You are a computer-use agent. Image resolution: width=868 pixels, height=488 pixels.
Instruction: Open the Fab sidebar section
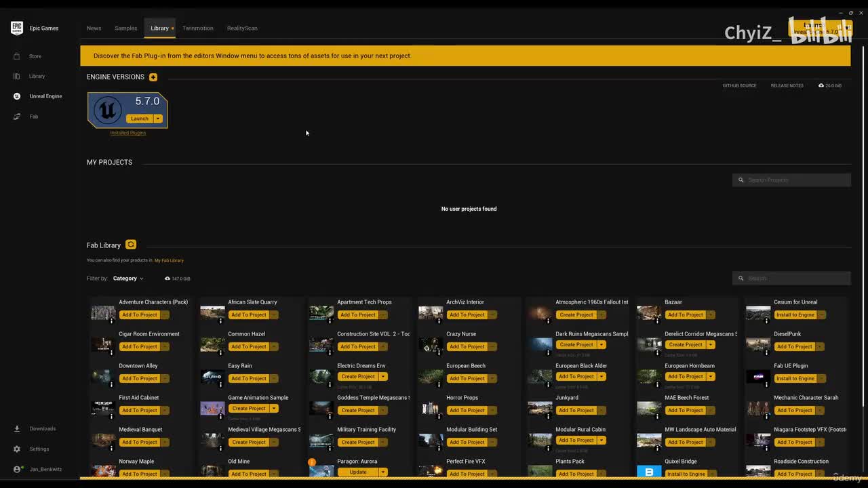coord(27,117)
